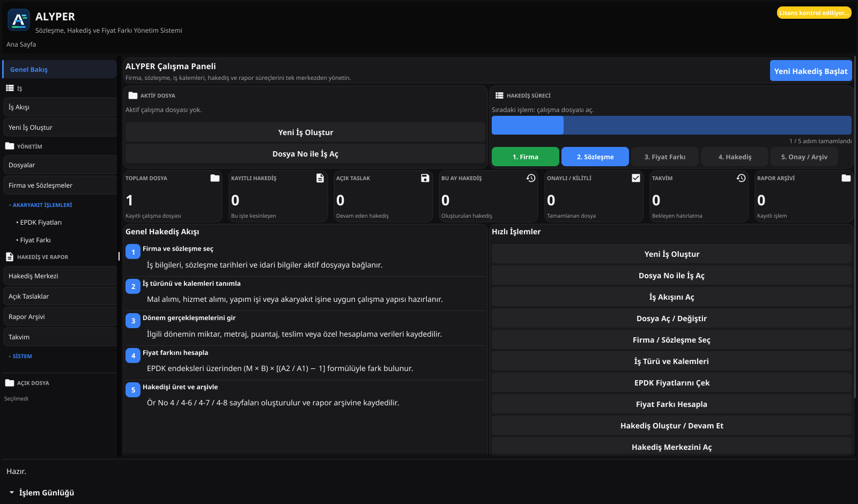This screenshot has height=504, width=858.
Task: Open the Takvim sidebar item
Action: click(x=60, y=337)
